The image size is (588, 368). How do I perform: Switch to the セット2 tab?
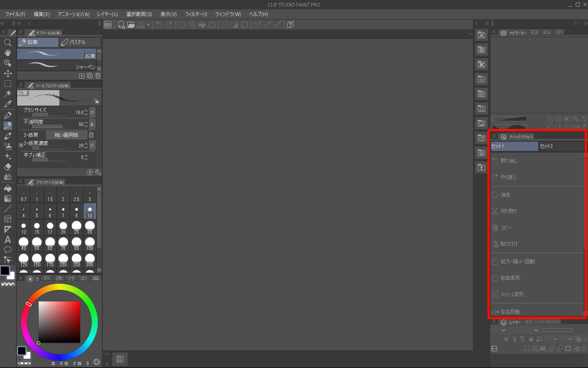561,146
